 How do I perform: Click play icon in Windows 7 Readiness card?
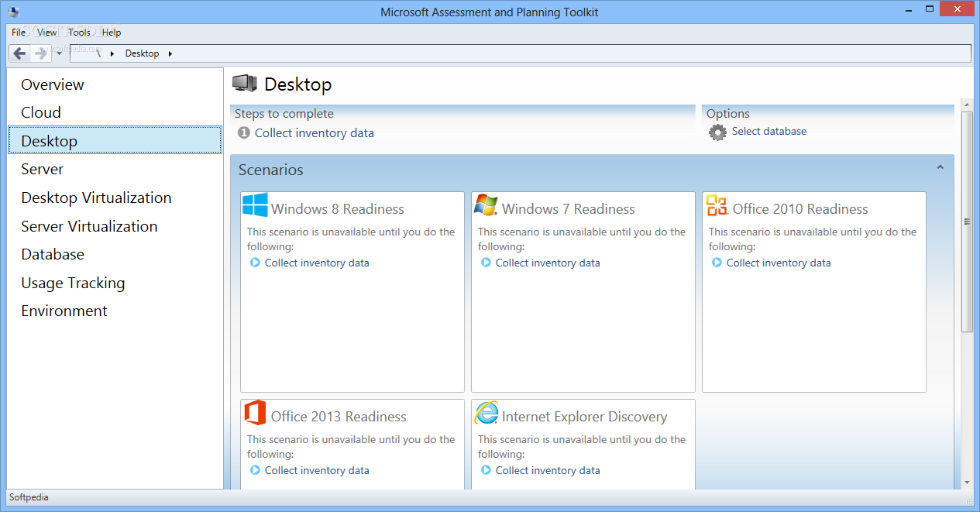(486, 263)
